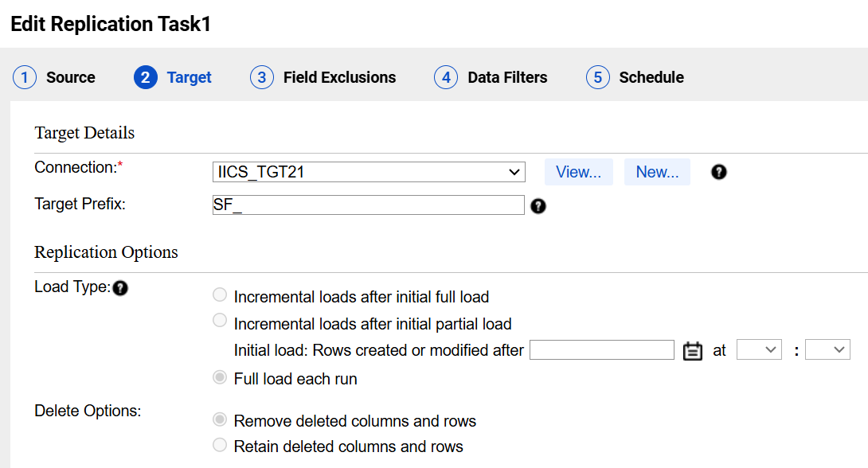Choose Remove deleted columns and rows
The width and height of the screenshot is (868, 468).
220,419
